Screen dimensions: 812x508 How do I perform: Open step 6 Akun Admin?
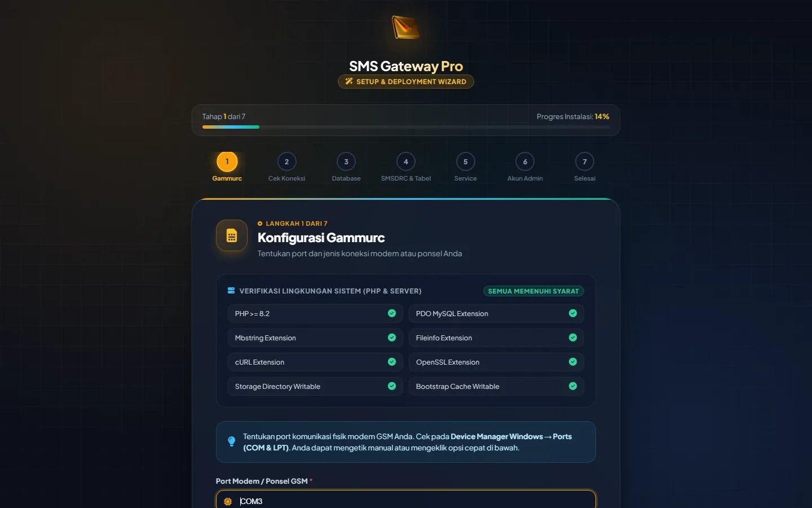pyautogui.click(x=525, y=167)
